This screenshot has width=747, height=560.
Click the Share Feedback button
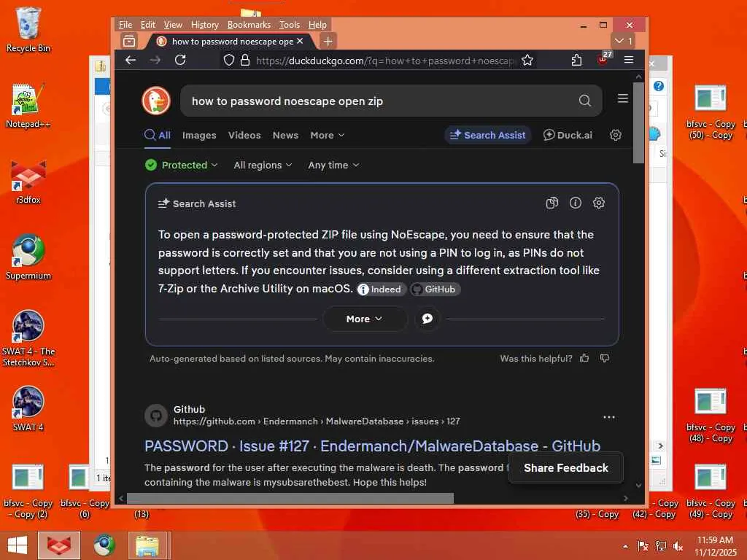566,468
